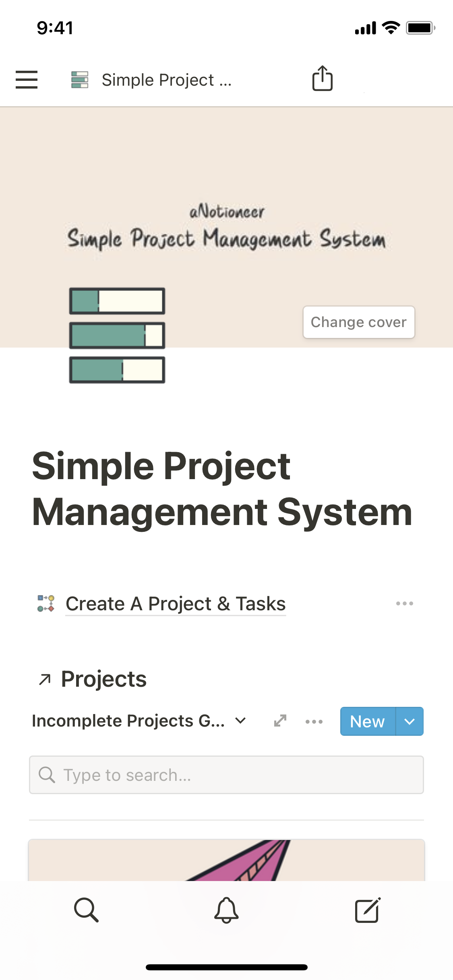The width and height of the screenshot is (453, 980).
Task: Compose a new page from bottom bar
Action: pos(367,910)
